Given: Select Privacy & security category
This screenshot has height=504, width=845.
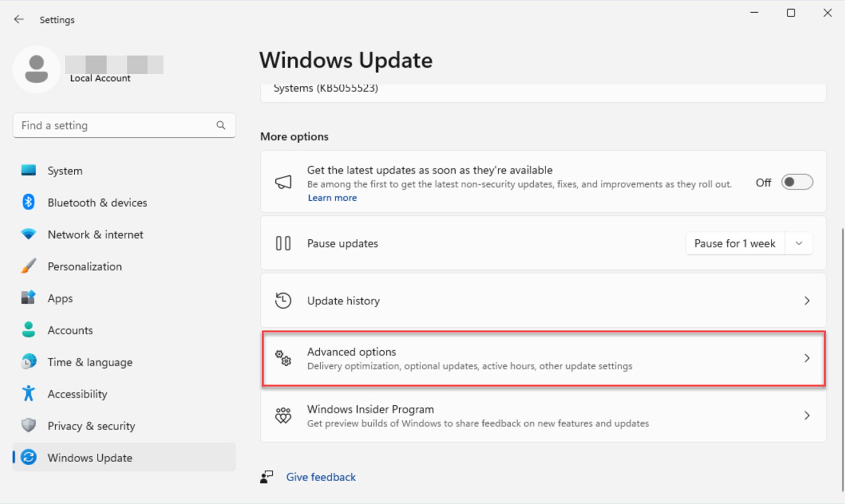Looking at the screenshot, I should [x=124, y=426].
